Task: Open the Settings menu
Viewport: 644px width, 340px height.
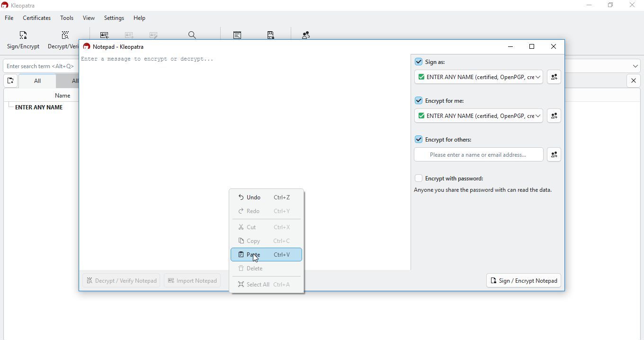Action: 114,18
